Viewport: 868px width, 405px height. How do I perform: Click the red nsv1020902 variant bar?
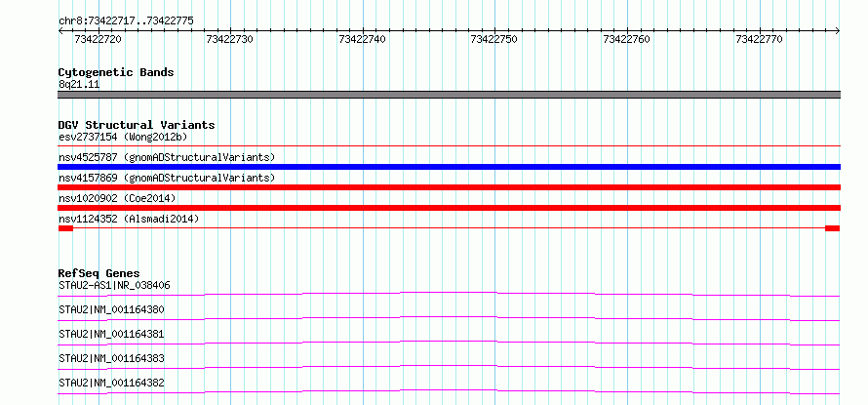[449, 208]
